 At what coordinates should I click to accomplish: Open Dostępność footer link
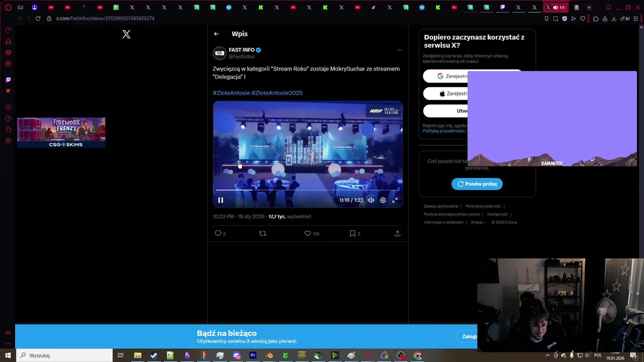497,214
